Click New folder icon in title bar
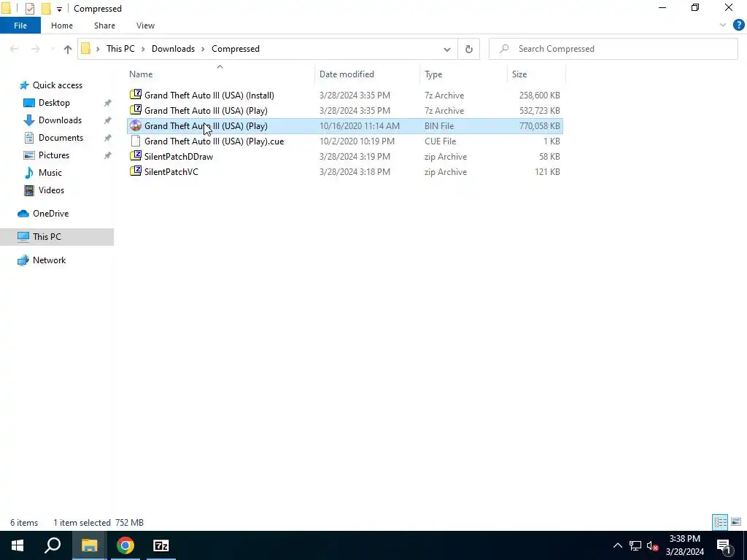The width and height of the screenshot is (747, 560). [46, 9]
